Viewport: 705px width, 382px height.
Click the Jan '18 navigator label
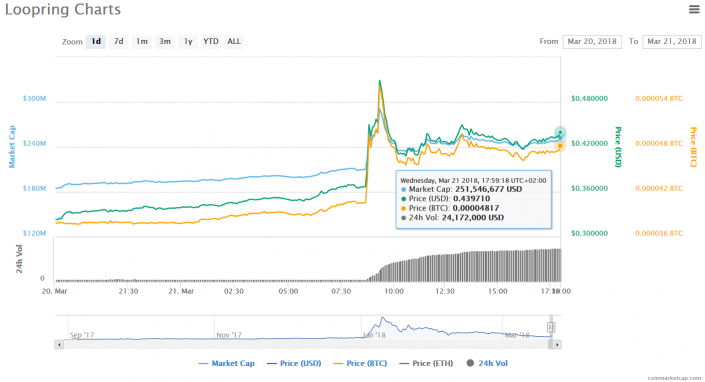[374, 335]
